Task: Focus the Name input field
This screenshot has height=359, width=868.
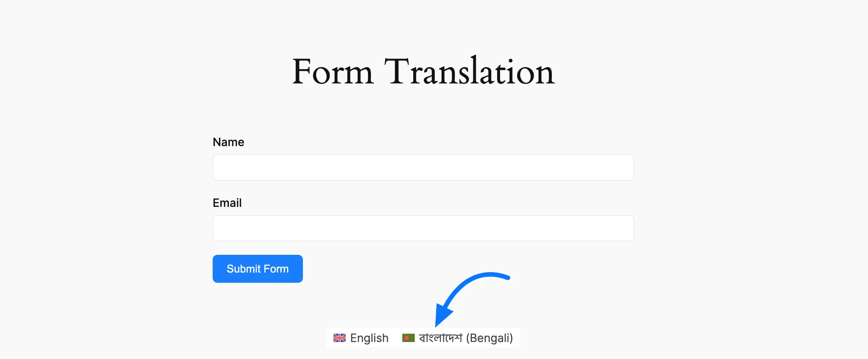Action: click(x=423, y=167)
